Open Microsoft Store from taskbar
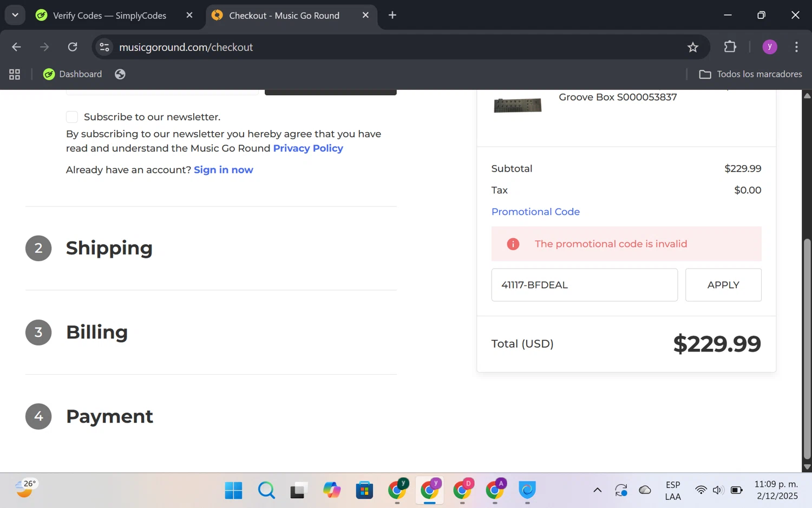The image size is (812, 508). click(x=364, y=491)
